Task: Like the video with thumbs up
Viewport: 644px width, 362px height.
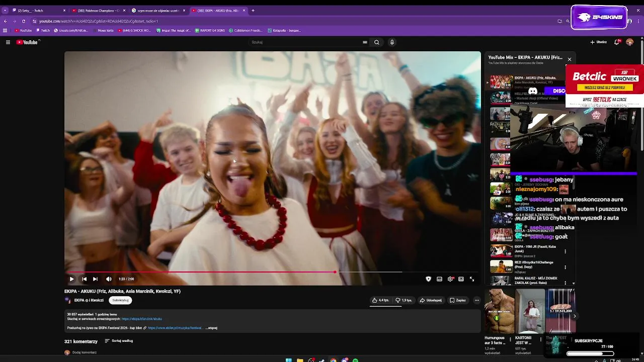Action: tap(380, 300)
